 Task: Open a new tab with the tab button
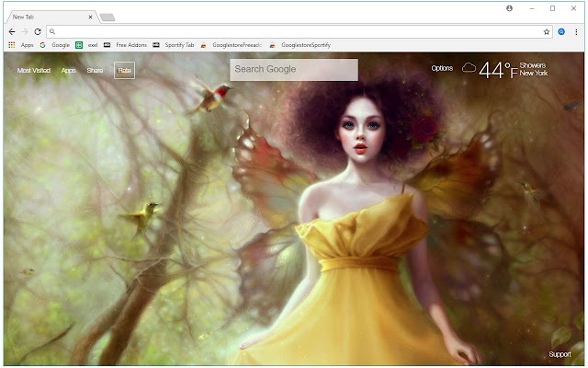point(107,17)
